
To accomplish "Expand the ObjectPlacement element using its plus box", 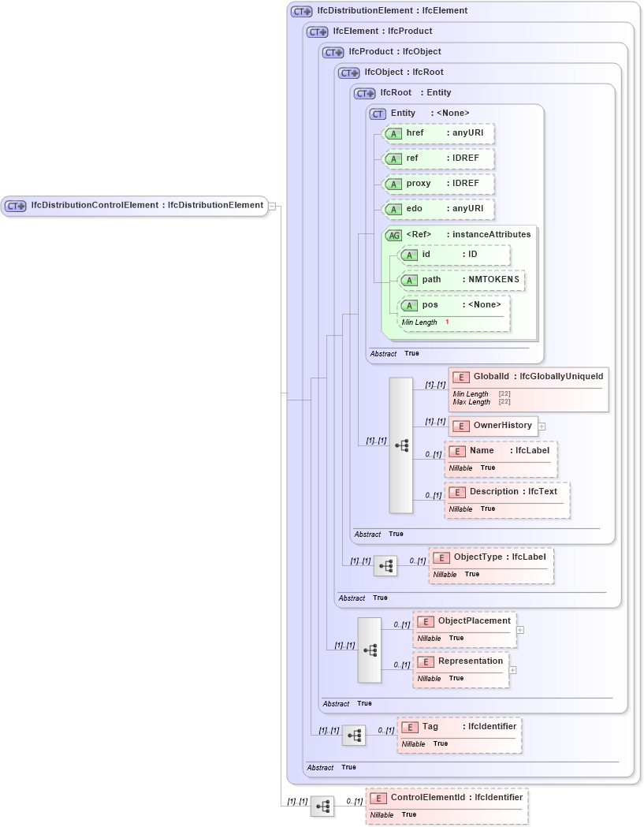I will tap(519, 630).
